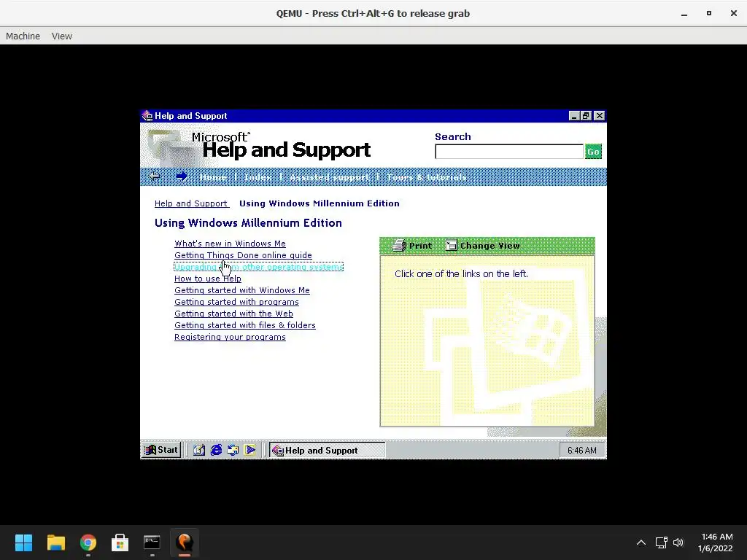Go forward with the right arrow icon

(181, 176)
